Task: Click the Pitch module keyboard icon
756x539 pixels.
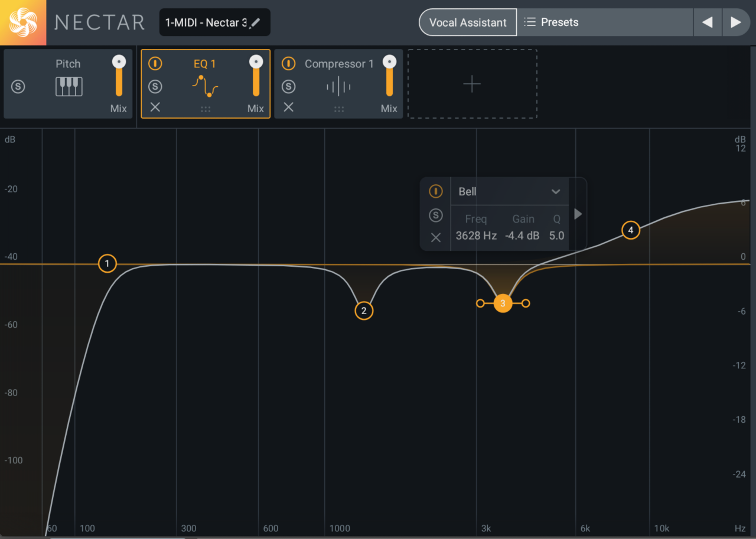Action: (69, 87)
